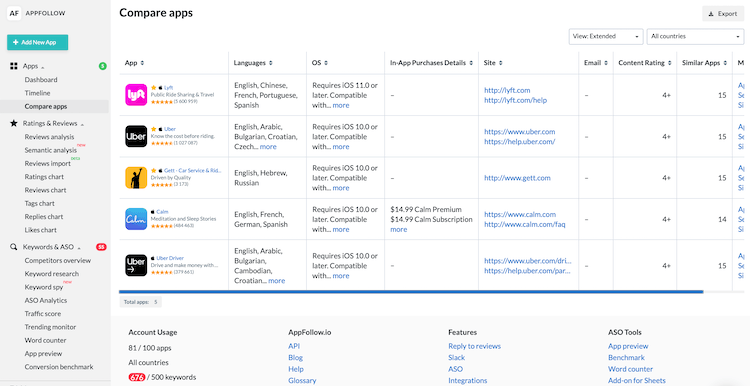Screen dimensions: 750x386
Task: Open the Add-on for Sheets link
Action: (637, 381)
